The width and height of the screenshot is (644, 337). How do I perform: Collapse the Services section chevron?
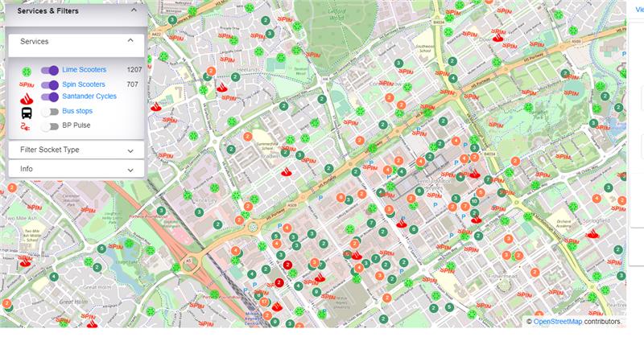(x=130, y=41)
